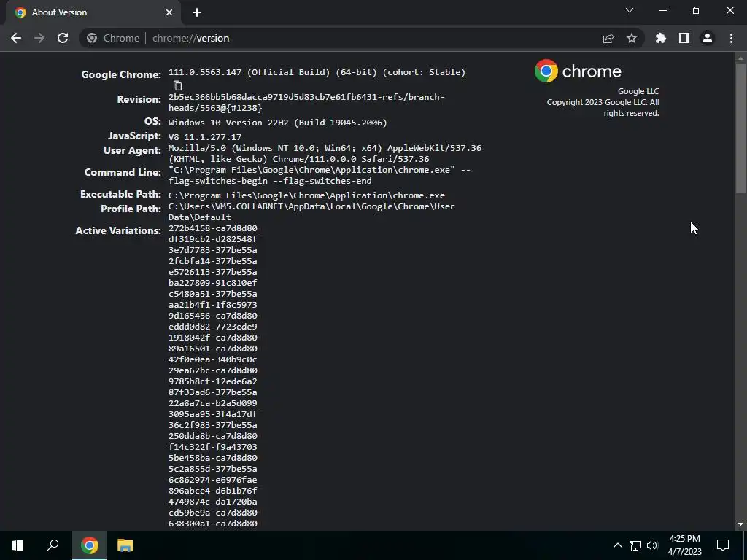Image resolution: width=747 pixels, height=560 pixels.
Task: Open the network status tray icon
Action: 635,545
